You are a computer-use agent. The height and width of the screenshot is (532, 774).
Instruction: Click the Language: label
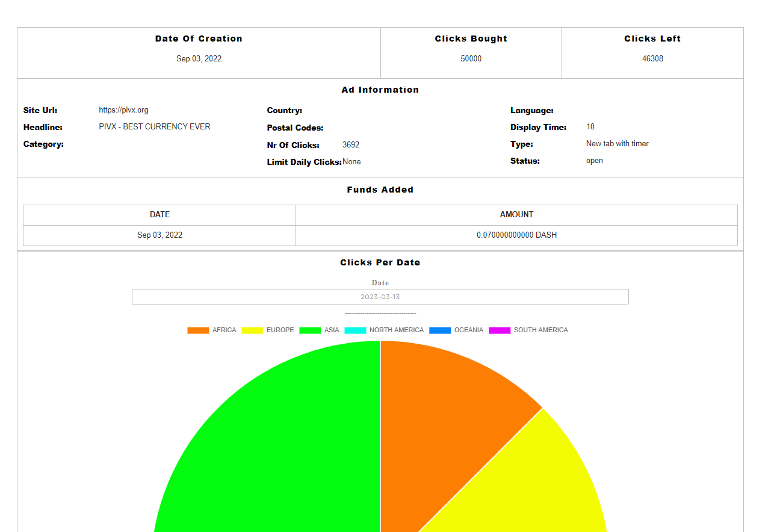click(532, 111)
